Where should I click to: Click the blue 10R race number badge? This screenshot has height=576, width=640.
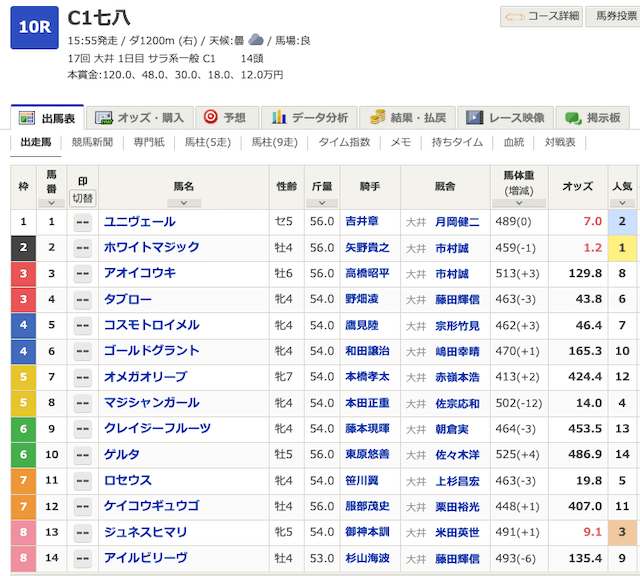(x=33, y=28)
